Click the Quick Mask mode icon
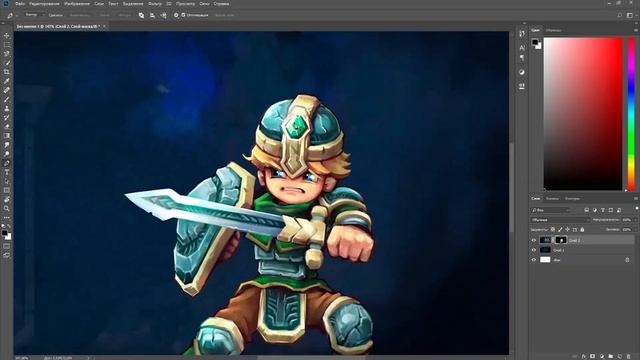640x360 pixels. pyautogui.click(x=7, y=246)
